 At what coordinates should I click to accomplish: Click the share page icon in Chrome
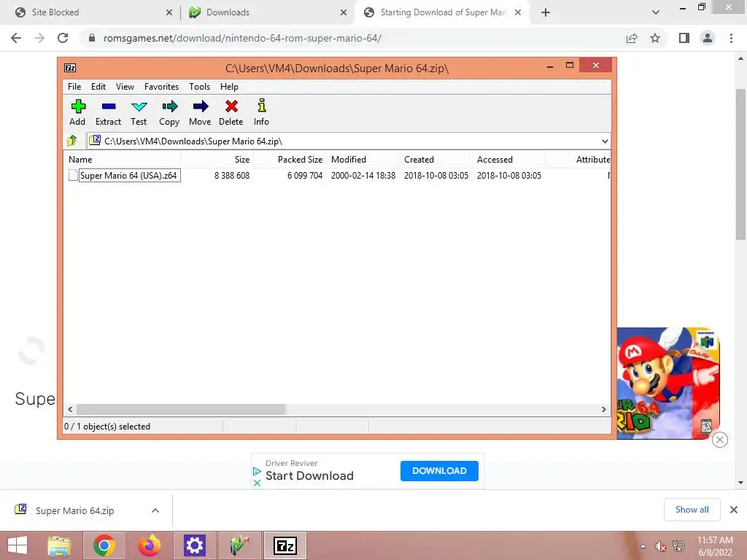point(632,38)
